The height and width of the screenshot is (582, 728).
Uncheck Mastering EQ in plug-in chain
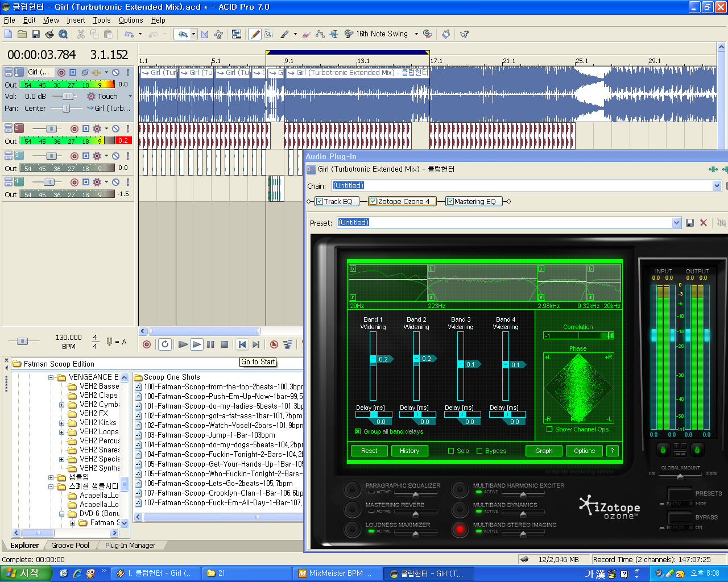point(450,201)
